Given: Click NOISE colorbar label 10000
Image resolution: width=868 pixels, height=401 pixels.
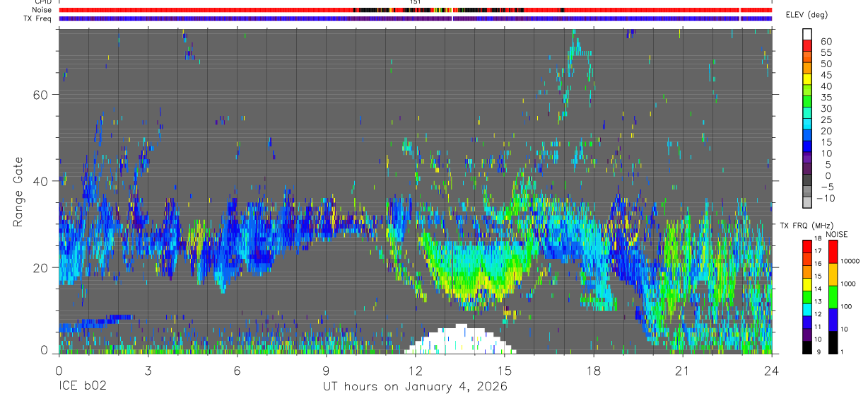Looking at the screenshot, I should click(850, 261).
